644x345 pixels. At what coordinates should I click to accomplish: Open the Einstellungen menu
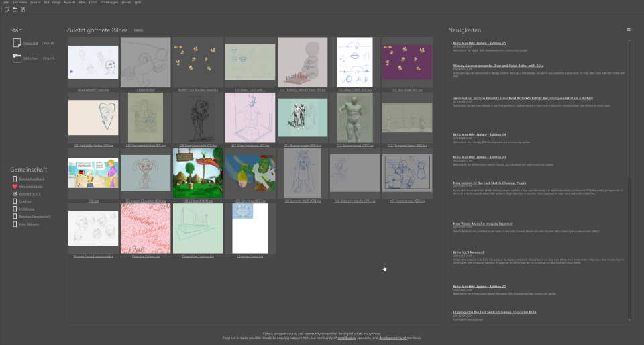click(x=109, y=3)
